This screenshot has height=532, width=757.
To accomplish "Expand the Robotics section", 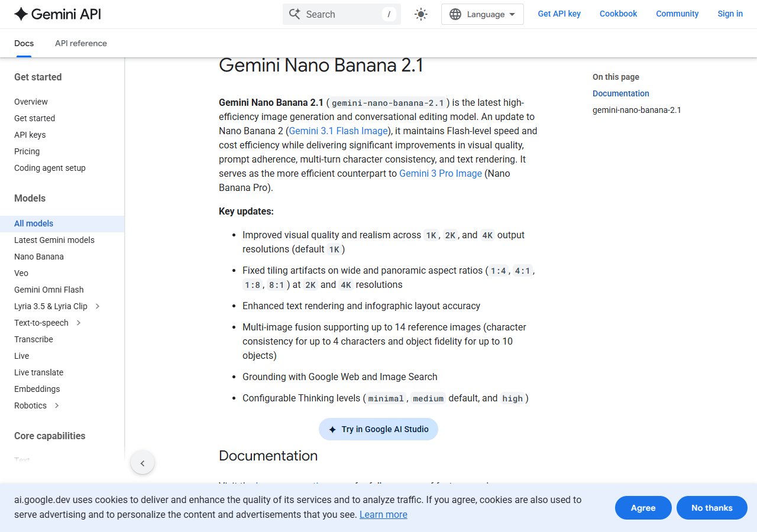I will point(57,406).
